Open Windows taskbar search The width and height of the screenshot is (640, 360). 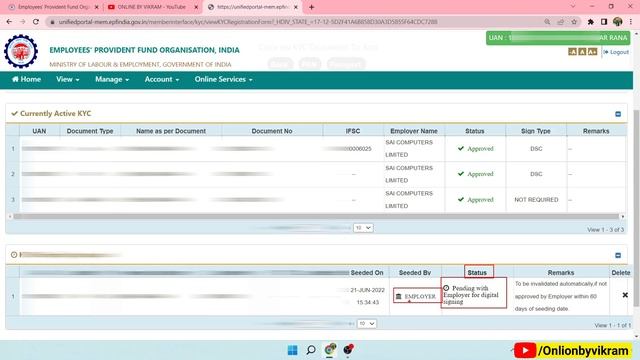pyautogui.click(x=311, y=350)
